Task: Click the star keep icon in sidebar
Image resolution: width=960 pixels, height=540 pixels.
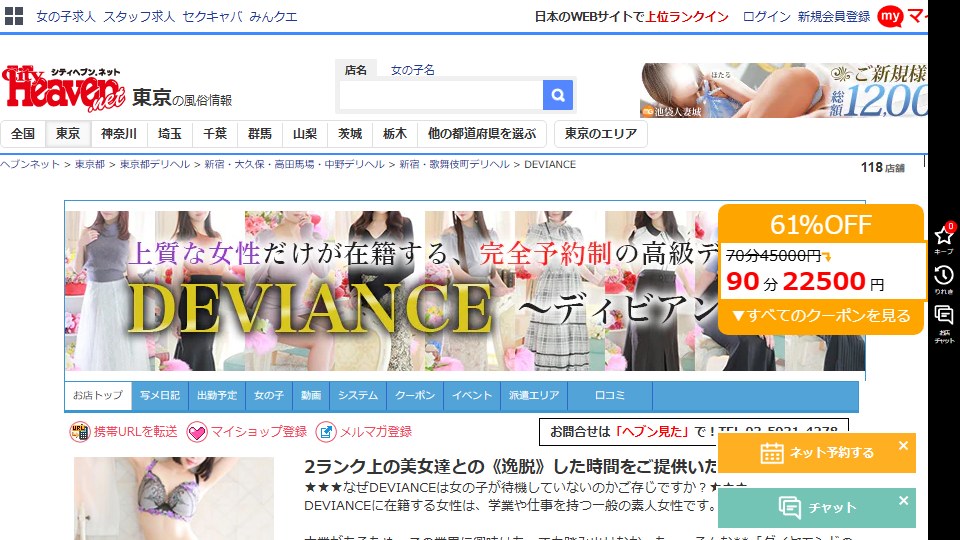Action: pyautogui.click(x=943, y=235)
